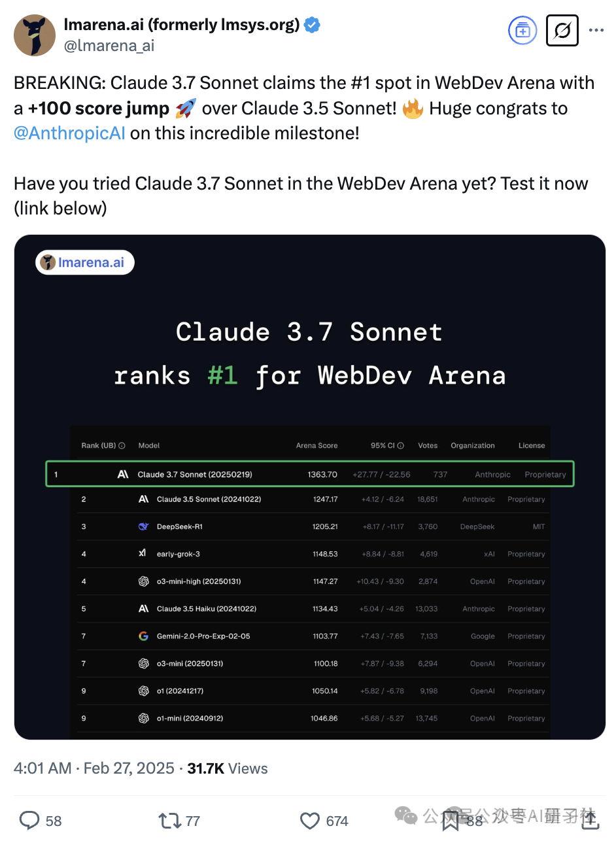616x841 pixels.
Task: Click the 4:01 AM Feb 27 timestamp
Action: 94,768
